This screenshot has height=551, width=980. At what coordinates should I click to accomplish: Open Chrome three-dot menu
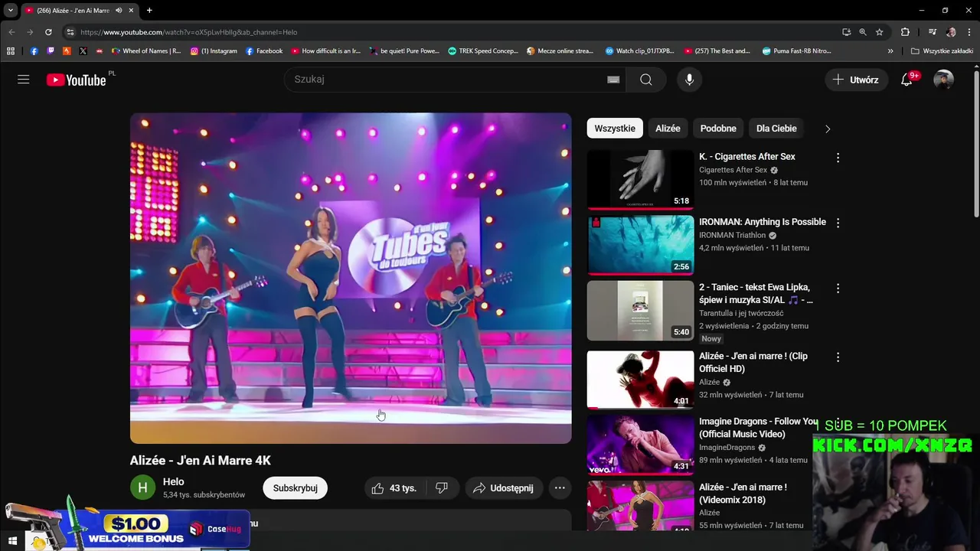pos(969,32)
